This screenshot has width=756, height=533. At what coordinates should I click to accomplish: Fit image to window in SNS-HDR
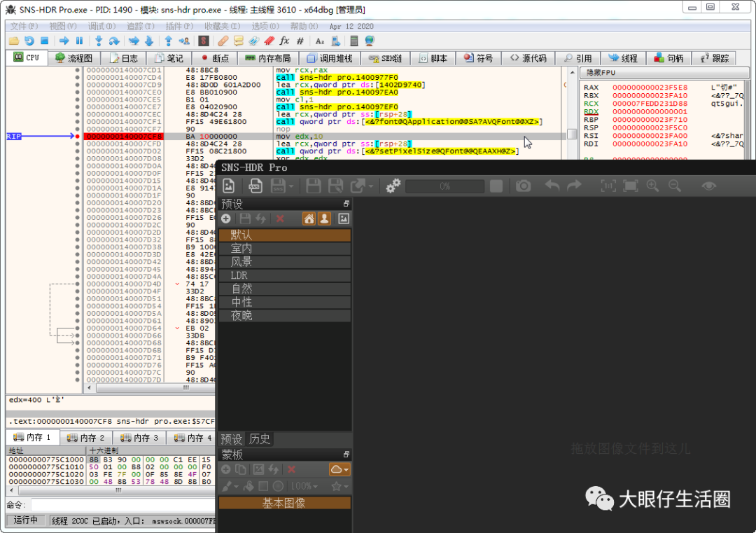click(x=630, y=186)
